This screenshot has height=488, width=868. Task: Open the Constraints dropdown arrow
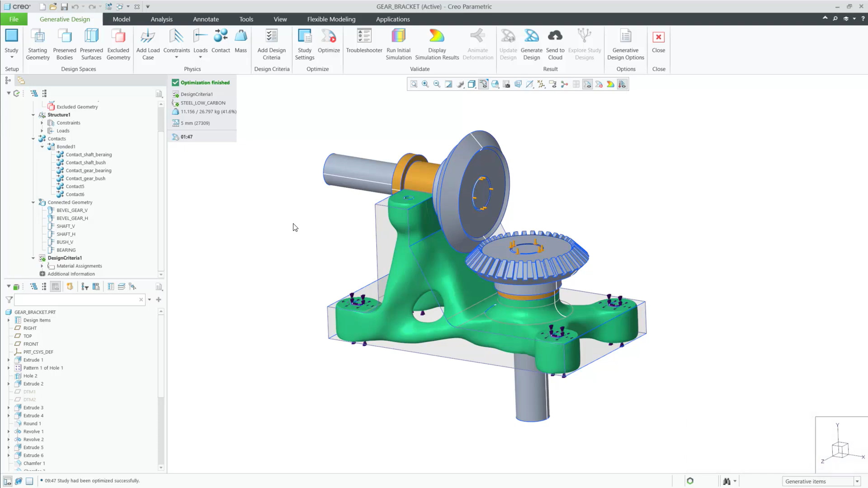(x=176, y=57)
